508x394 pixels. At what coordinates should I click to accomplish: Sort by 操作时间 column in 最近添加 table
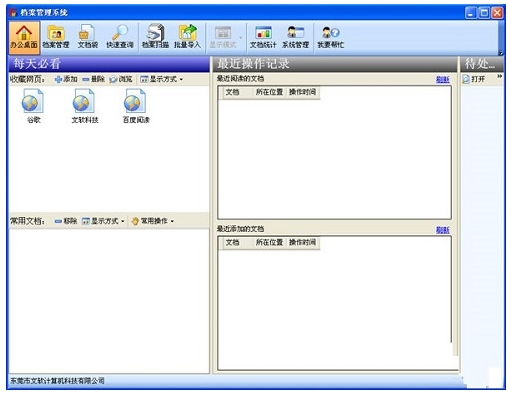[x=302, y=242]
